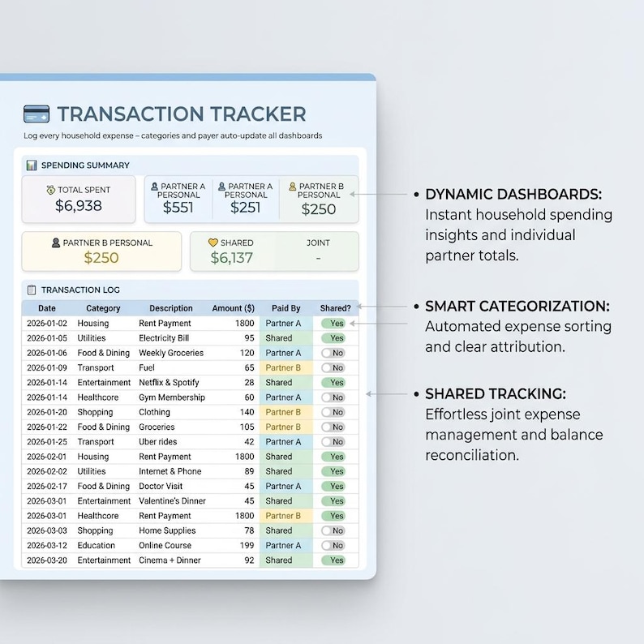The height and width of the screenshot is (644, 644).
Task: Select the Shared $6,137 card
Action: pos(232,251)
